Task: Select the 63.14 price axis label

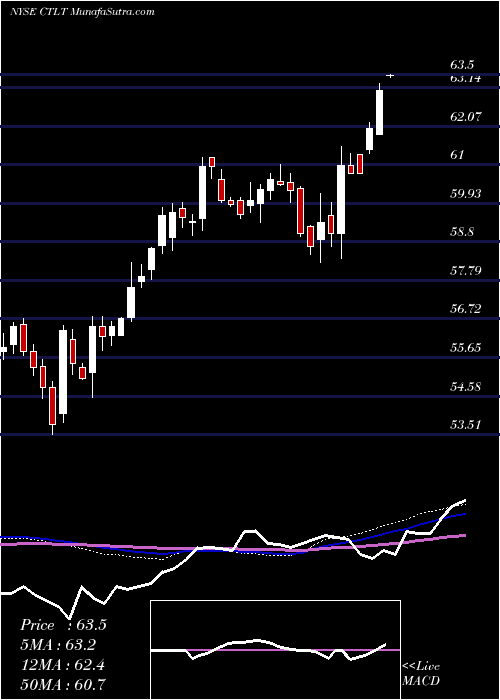Action: point(466,79)
